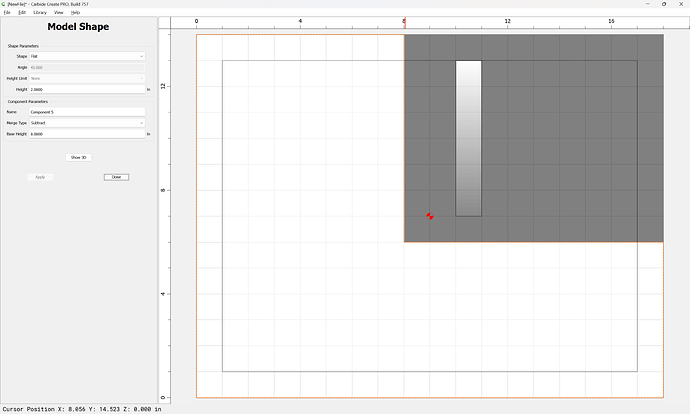Open the Merge Type dropdown showing Subtract
The width and height of the screenshot is (690, 414).
coord(87,123)
